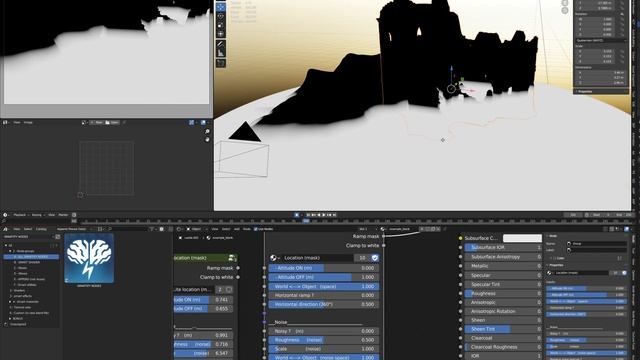Open the Catalog menu in asset browser

[x=41, y=229]
